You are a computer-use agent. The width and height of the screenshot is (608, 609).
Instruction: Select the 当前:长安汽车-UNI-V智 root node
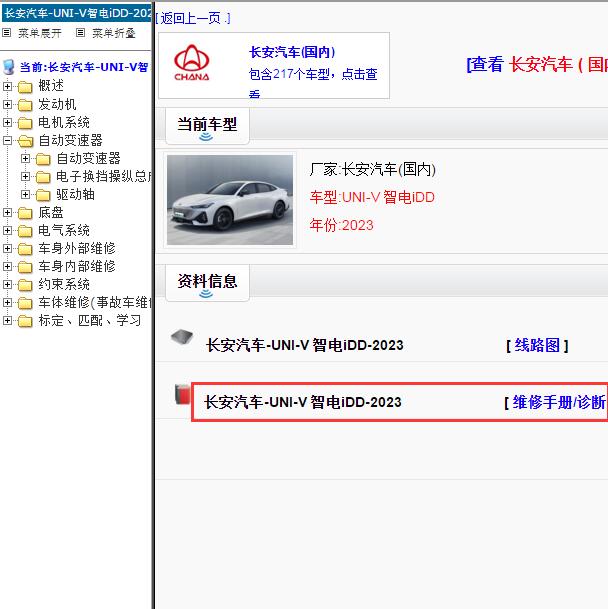pyautogui.click(x=84, y=67)
